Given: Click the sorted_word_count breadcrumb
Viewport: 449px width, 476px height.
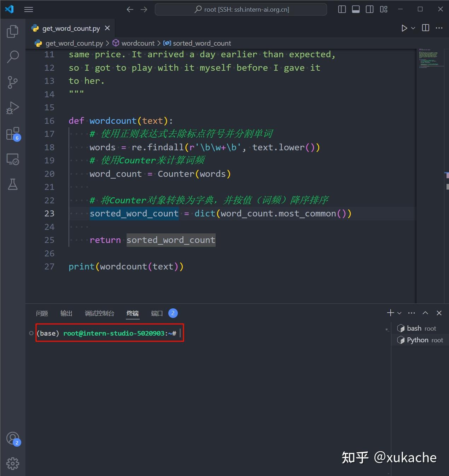Looking at the screenshot, I should pyautogui.click(x=197, y=43).
